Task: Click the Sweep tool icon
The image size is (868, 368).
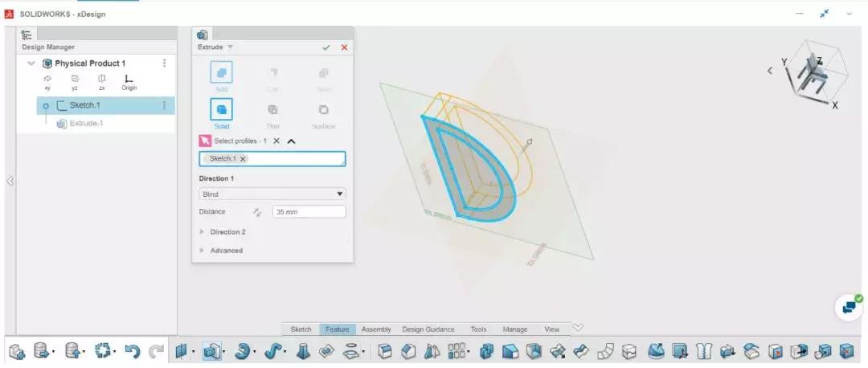Action: pos(273,351)
